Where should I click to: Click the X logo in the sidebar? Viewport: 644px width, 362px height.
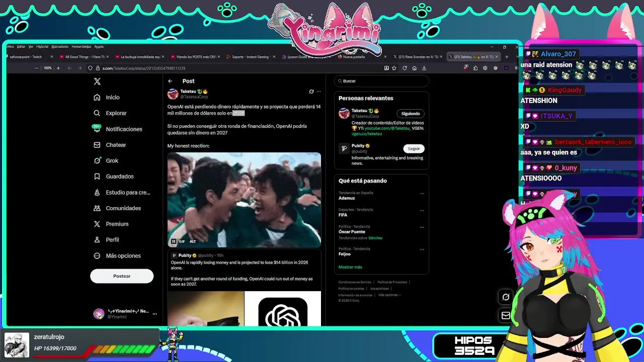(97, 81)
